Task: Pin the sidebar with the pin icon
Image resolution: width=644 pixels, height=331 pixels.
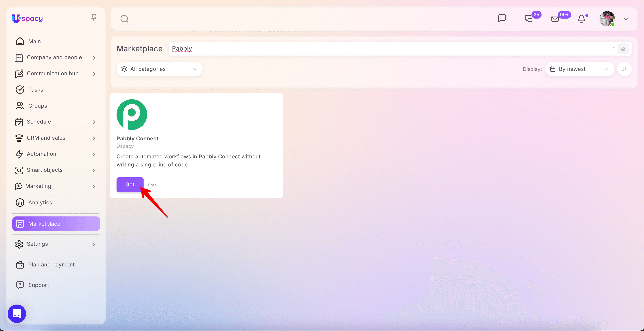Action: 94,17
